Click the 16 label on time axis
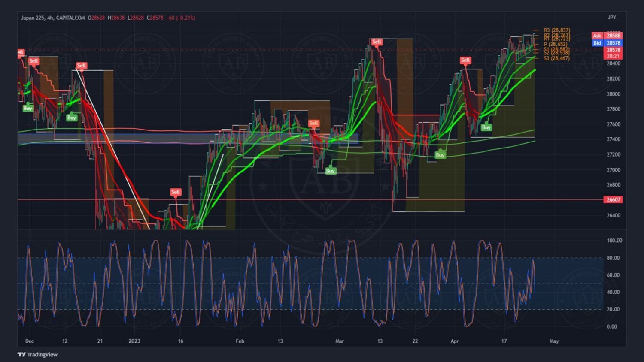The image size is (644, 362). point(181,341)
